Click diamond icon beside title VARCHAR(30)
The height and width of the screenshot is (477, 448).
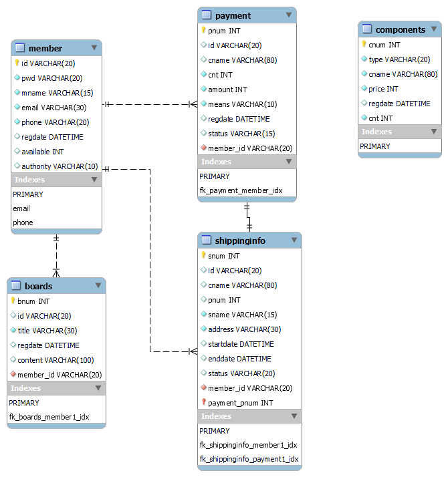13,330
